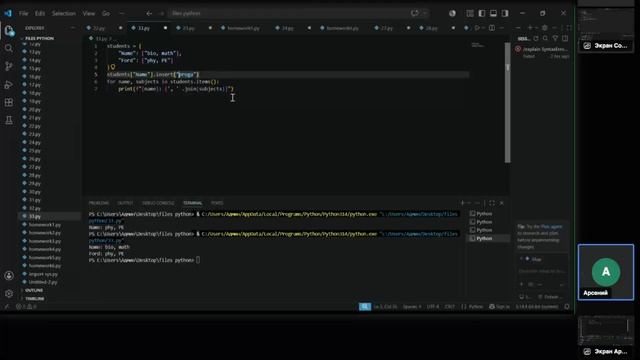Screen dimensions: 640x360
Task: Switch to the DEBUG CONSOLE tab
Action: [x=158, y=203]
